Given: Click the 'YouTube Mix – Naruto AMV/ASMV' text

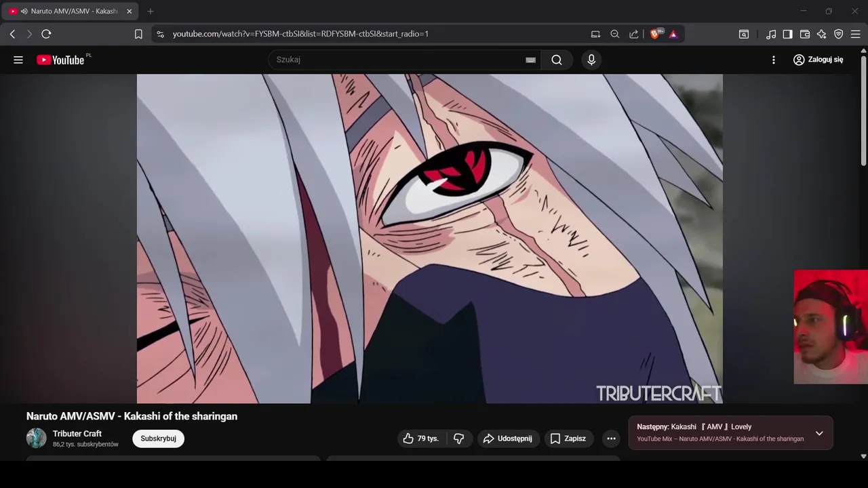Looking at the screenshot, I should [720, 439].
